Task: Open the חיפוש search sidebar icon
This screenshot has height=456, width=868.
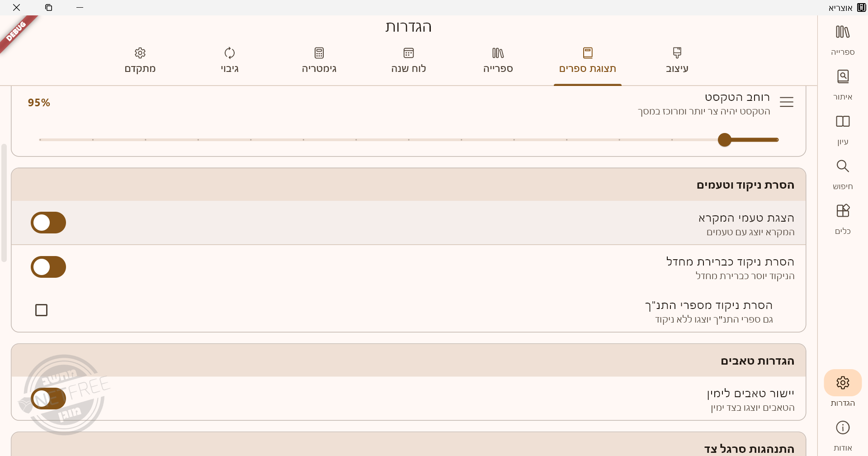Action: coord(842,174)
